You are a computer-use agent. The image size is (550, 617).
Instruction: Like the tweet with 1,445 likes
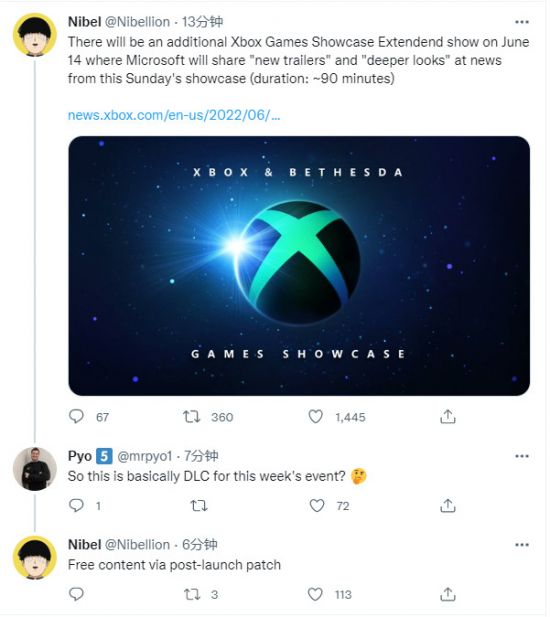point(316,417)
